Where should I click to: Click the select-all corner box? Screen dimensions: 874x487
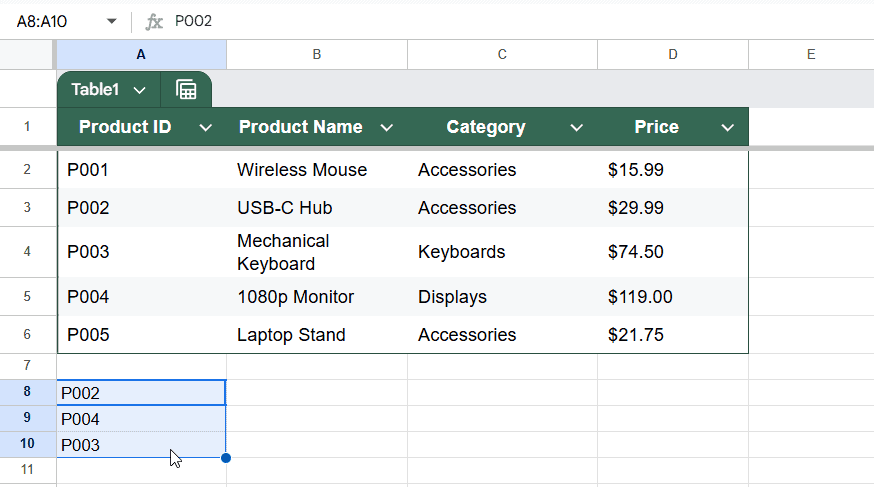pyautogui.click(x=27, y=55)
